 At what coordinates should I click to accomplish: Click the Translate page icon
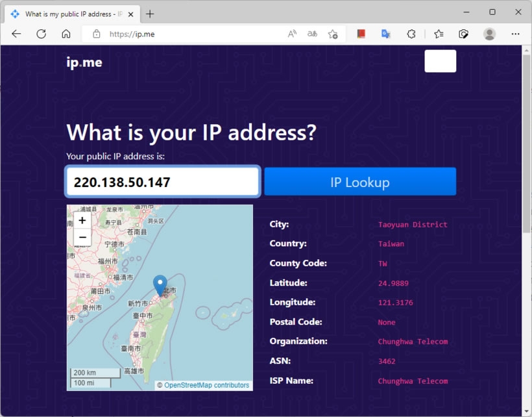(312, 34)
